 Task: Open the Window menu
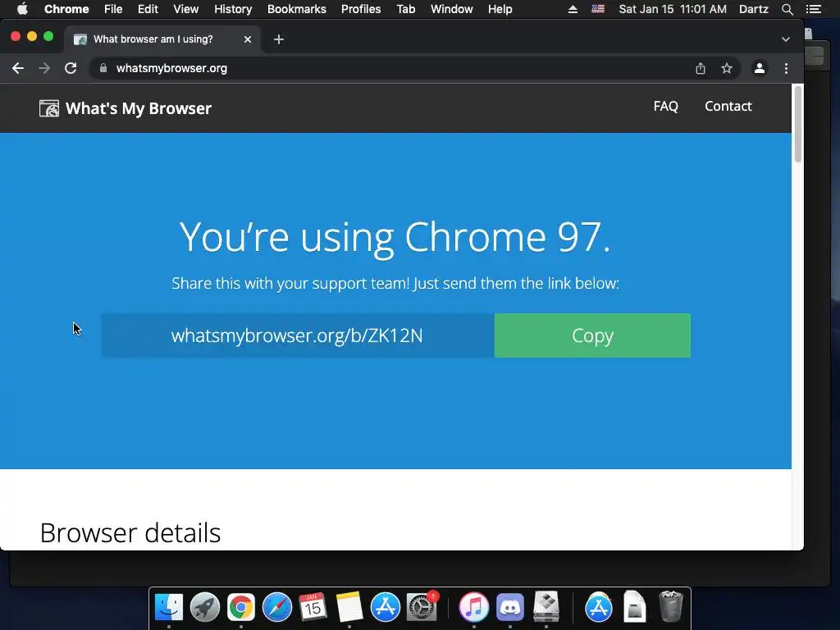click(452, 9)
